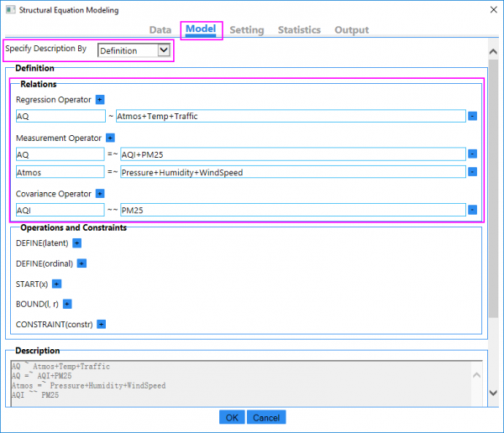Click the OK button
Screen dimensions: 504x433
point(232,417)
